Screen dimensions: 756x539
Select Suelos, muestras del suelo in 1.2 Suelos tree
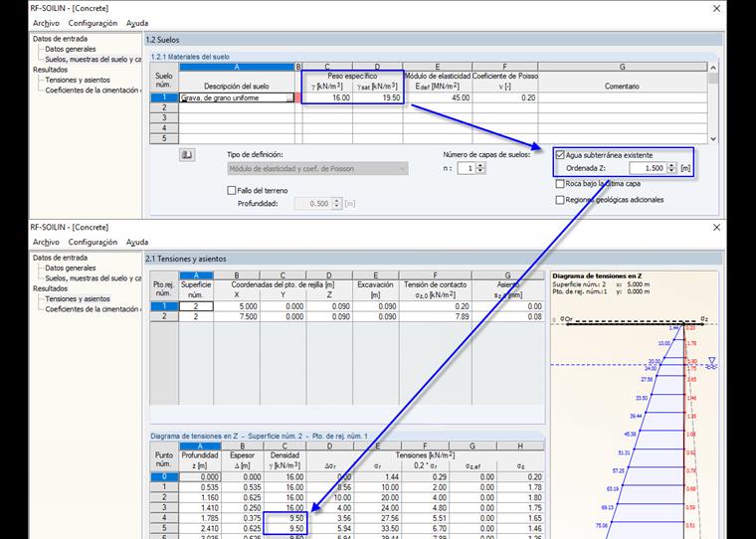pos(94,60)
